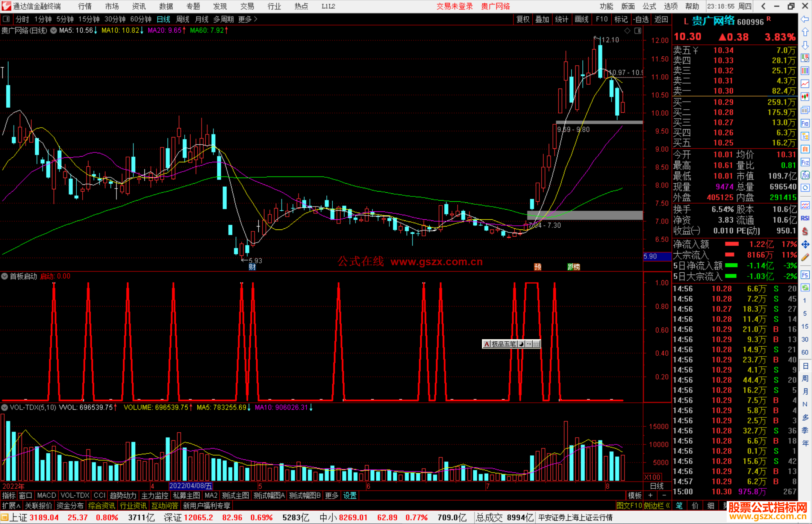Click the window layout icon left of 分时
The height and width of the screenshot is (524, 812).
coord(6,19)
